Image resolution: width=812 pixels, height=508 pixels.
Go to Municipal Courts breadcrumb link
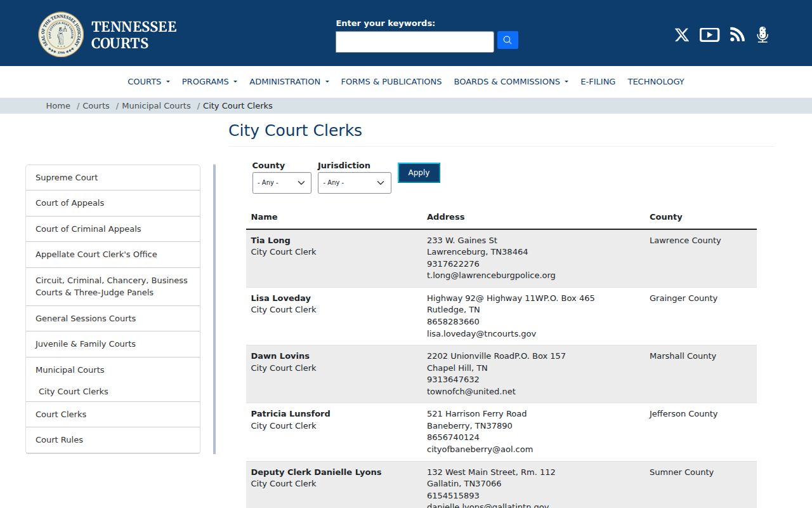(156, 106)
